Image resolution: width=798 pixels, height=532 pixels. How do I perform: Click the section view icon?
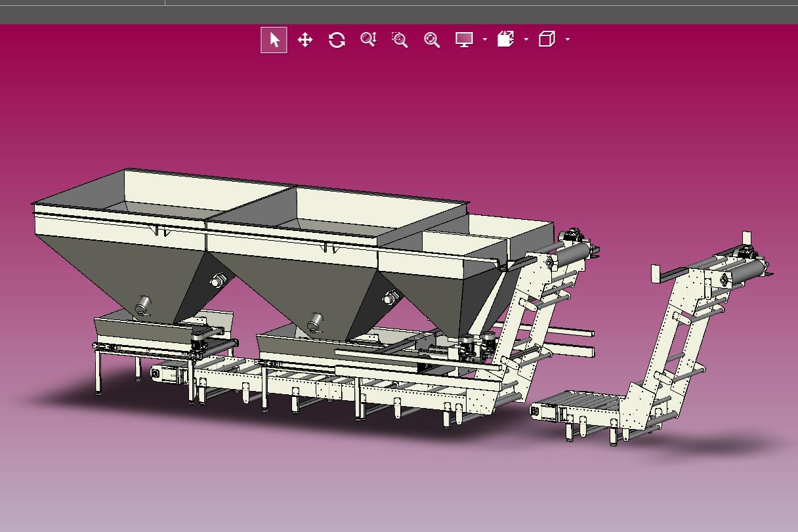coord(505,40)
